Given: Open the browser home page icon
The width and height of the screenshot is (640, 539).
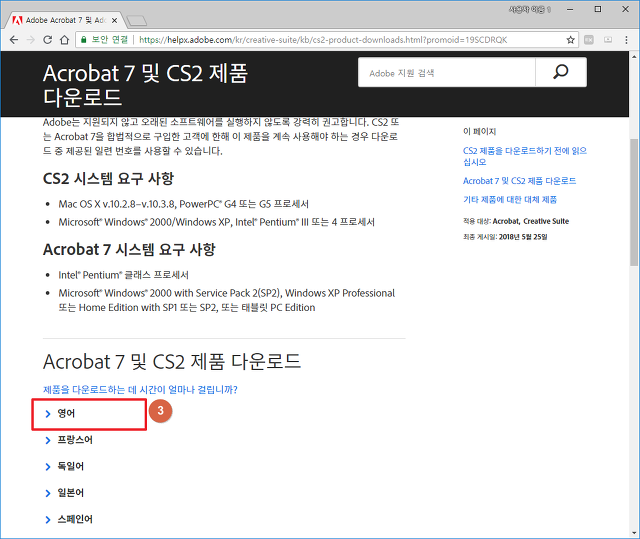Looking at the screenshot, I should 64,40.
